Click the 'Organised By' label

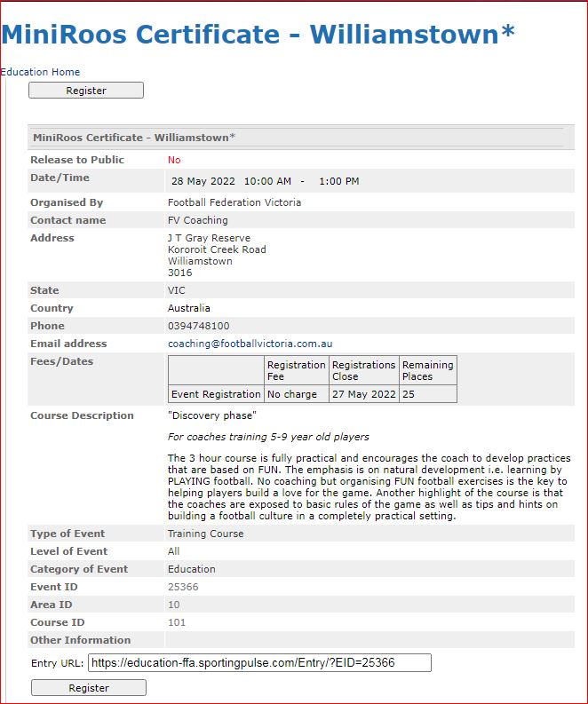pos(67,202)
